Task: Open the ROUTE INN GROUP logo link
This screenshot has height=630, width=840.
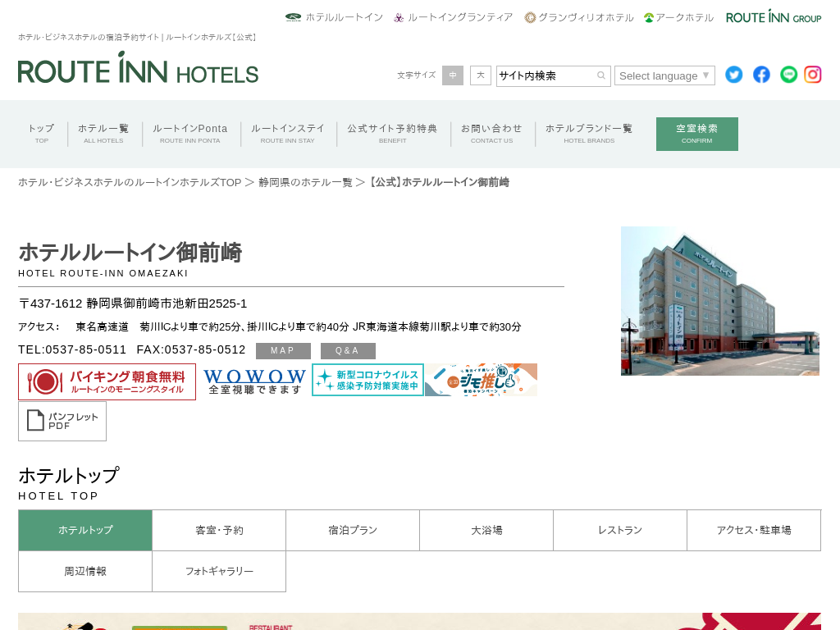Action: (x=774, y=17)
